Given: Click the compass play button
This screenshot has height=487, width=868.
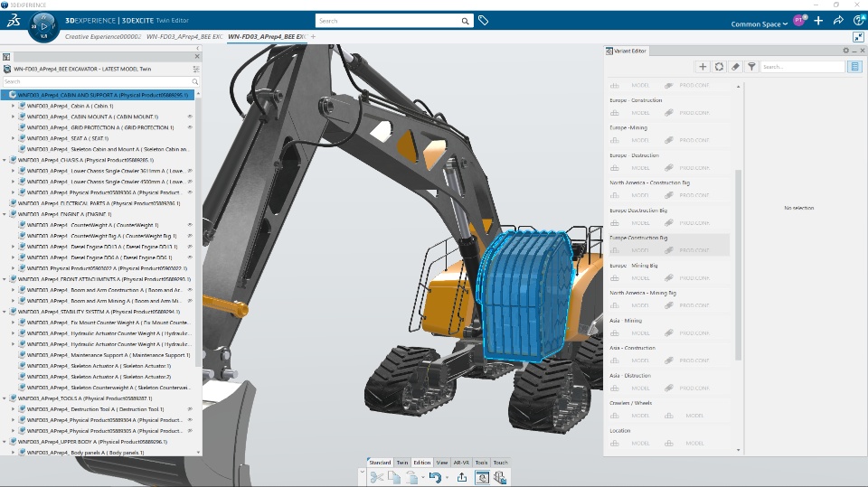Looking at the screenshot, I should point(43,25).
